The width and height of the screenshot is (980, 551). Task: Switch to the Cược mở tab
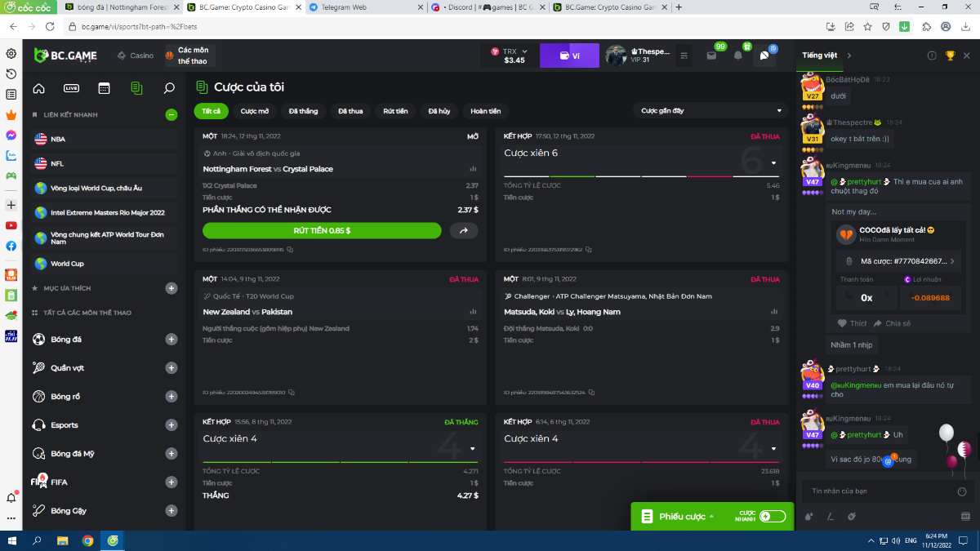[x=255, y=111]
